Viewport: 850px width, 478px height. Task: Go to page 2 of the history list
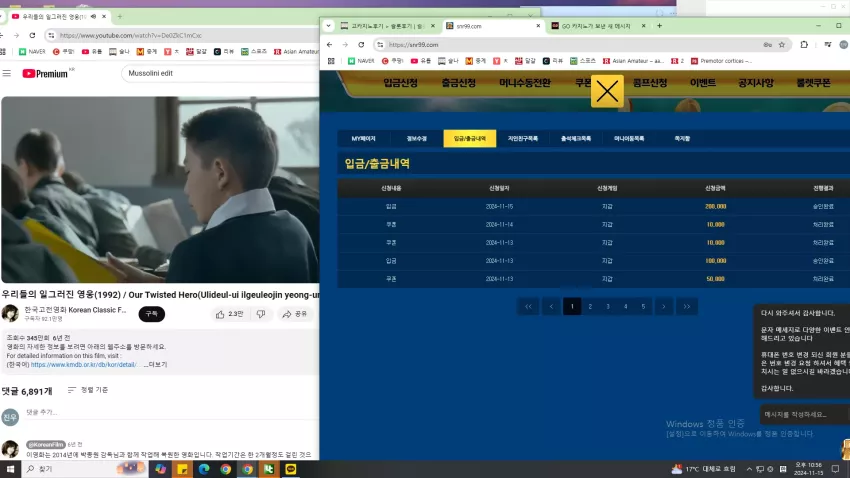590,307
